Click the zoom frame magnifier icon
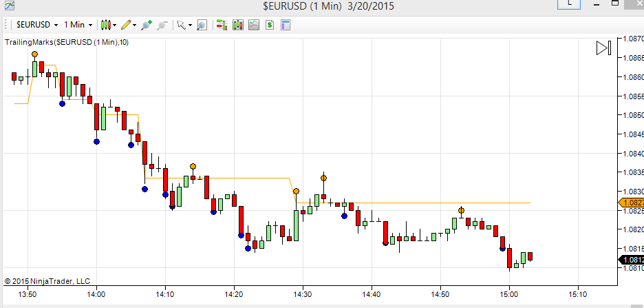 pyautogui.click(x=201, y=25)
